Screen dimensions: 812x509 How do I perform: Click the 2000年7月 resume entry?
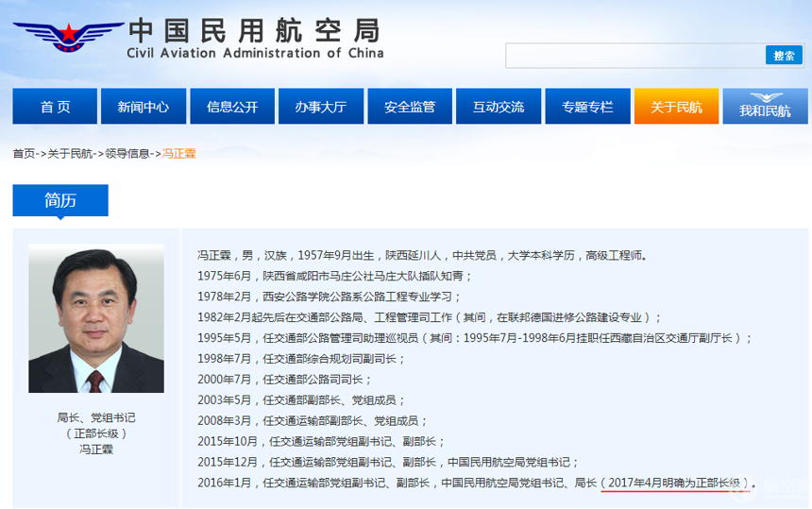[x=284, y=380]
